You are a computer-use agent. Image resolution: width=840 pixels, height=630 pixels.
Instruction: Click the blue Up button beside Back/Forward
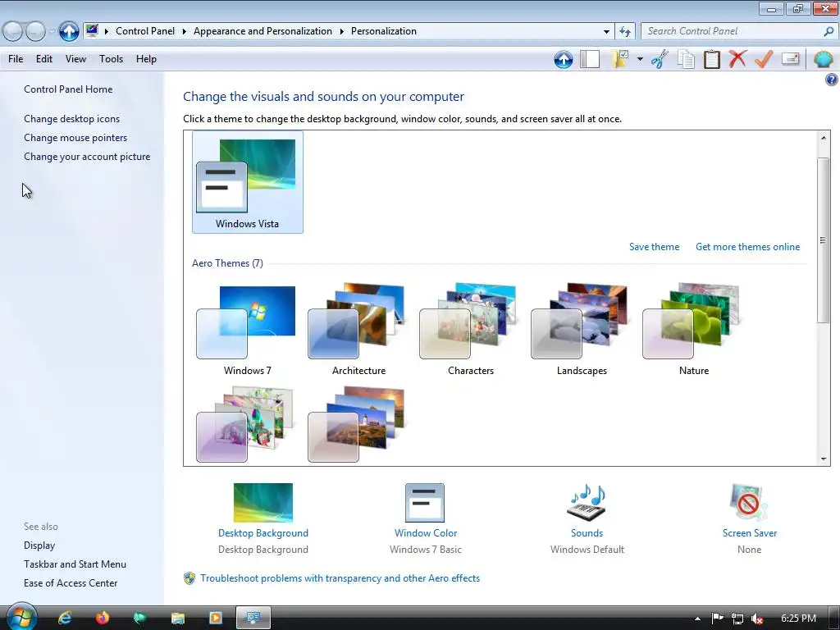click(69, 31)
